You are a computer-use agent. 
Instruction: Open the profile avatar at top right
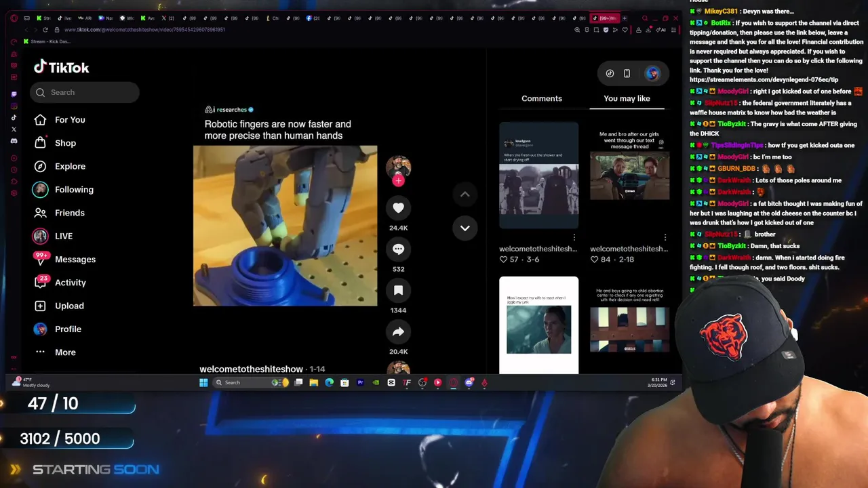[652, 73]
